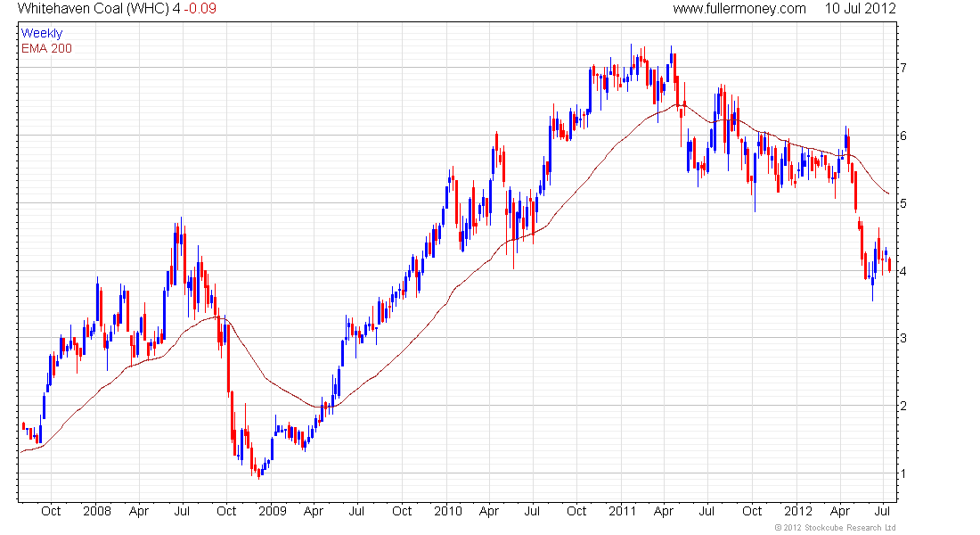Click price level 4 on y-axis
This screenshot has width=980, height=535.
903,271
